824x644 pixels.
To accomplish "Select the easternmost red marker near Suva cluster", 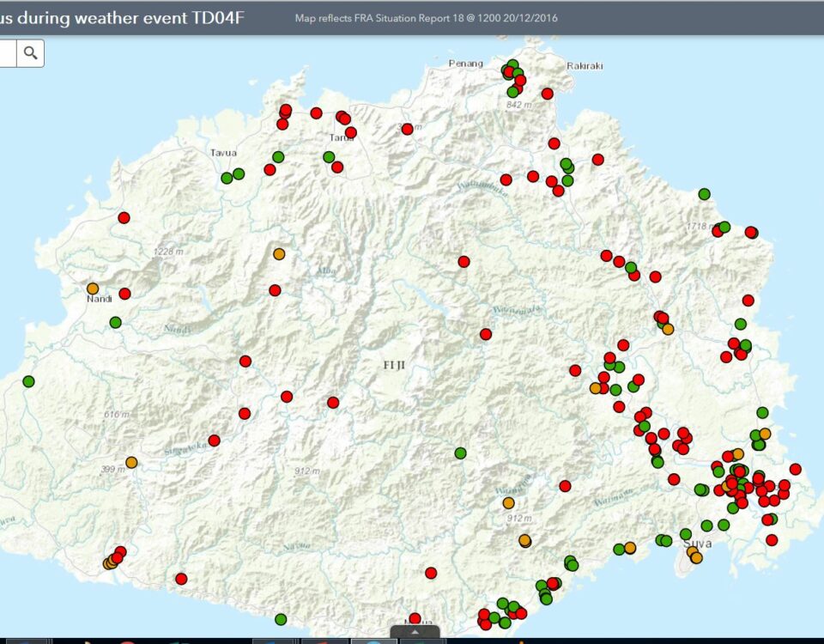I will pyautogui.click(x=796, y=470).
